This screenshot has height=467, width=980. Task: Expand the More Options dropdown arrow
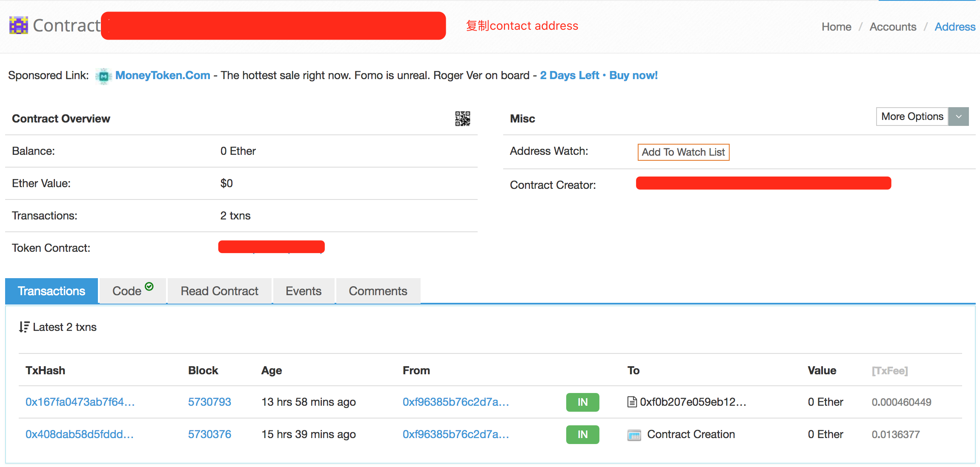[x=959, y=117]
